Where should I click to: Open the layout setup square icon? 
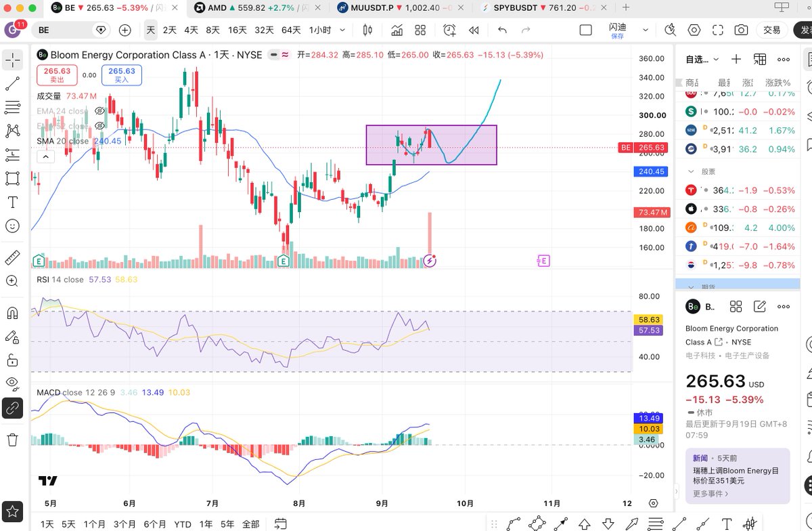pyautogui.click(x=586, y=30)
